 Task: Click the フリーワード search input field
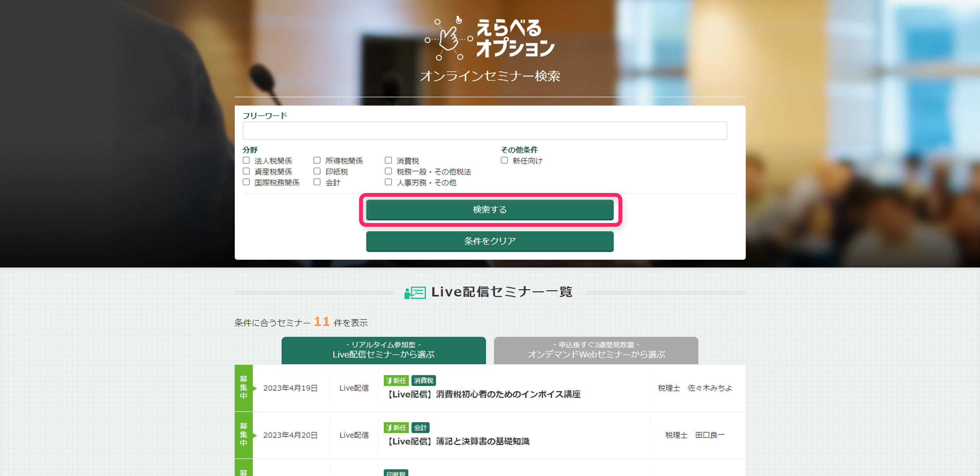point(485,131)
